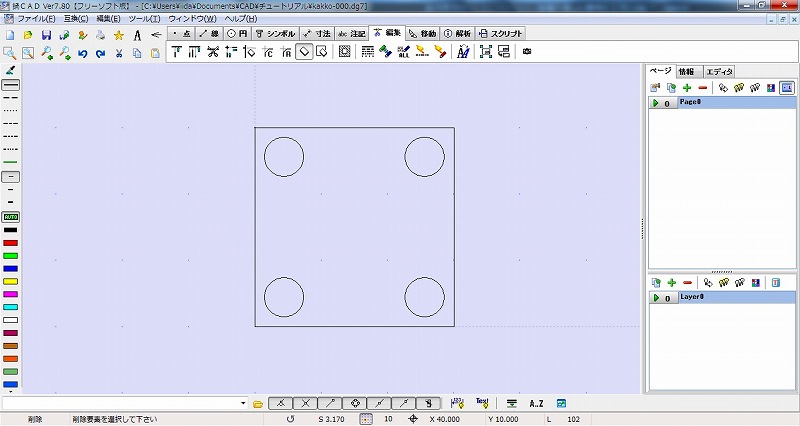Screen dimensions: 800x426
Task: Select the solid line style at top
Action: (11, 87)
